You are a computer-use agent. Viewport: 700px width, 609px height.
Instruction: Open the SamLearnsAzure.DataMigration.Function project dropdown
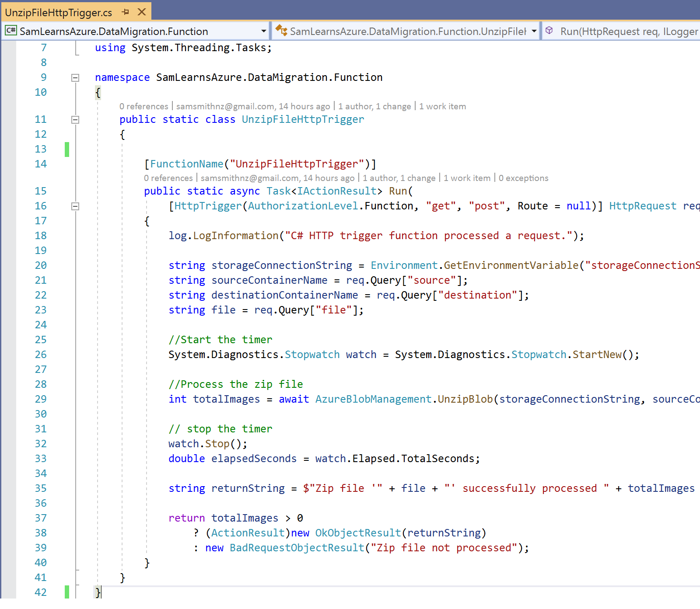263,31
